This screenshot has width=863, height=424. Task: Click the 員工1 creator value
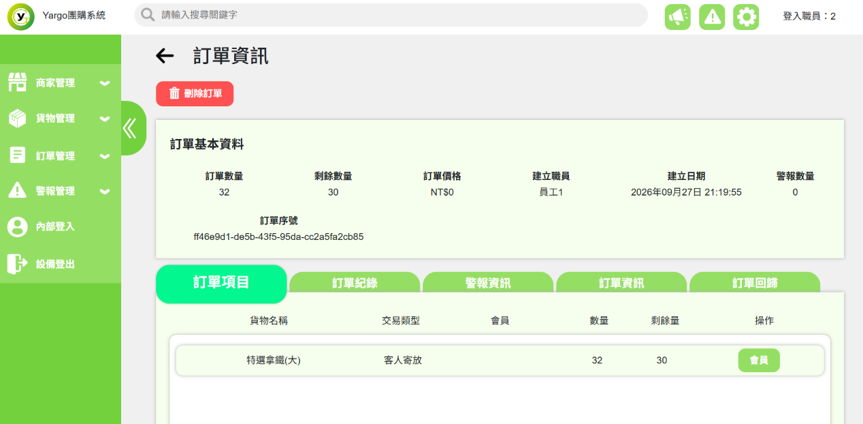551,192
